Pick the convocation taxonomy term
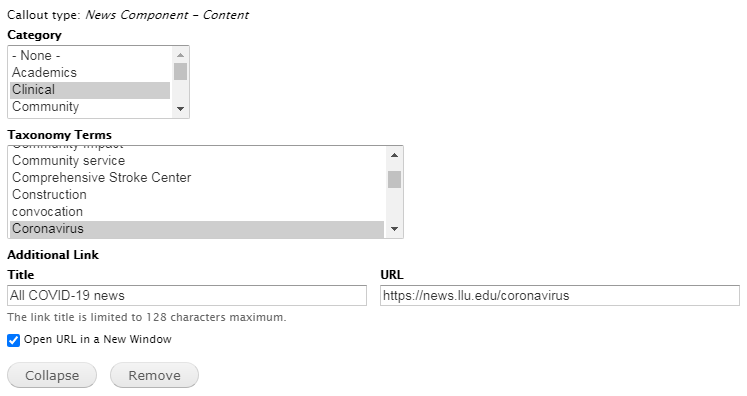Viewport: 747px width, 396px height. (x=197, y=212)
